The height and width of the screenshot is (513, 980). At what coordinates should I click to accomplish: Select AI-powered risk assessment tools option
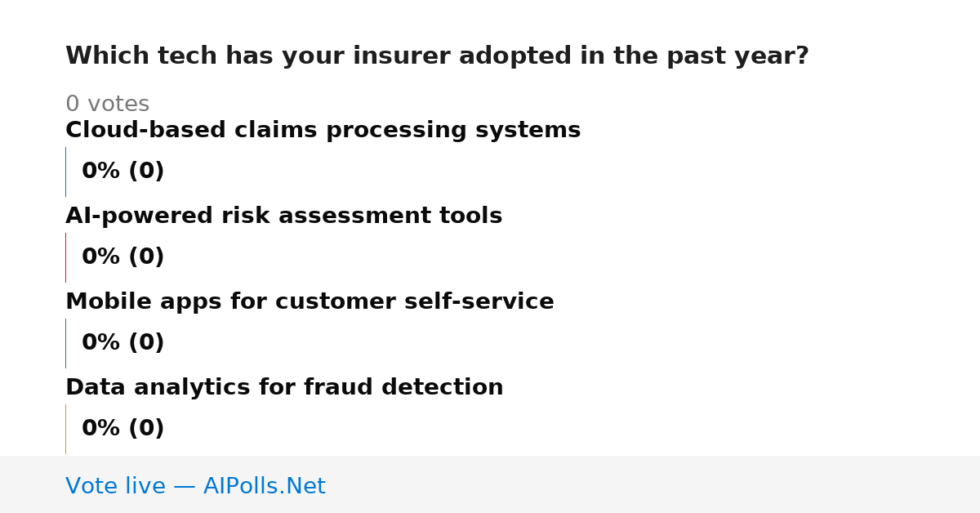point(283,216)
